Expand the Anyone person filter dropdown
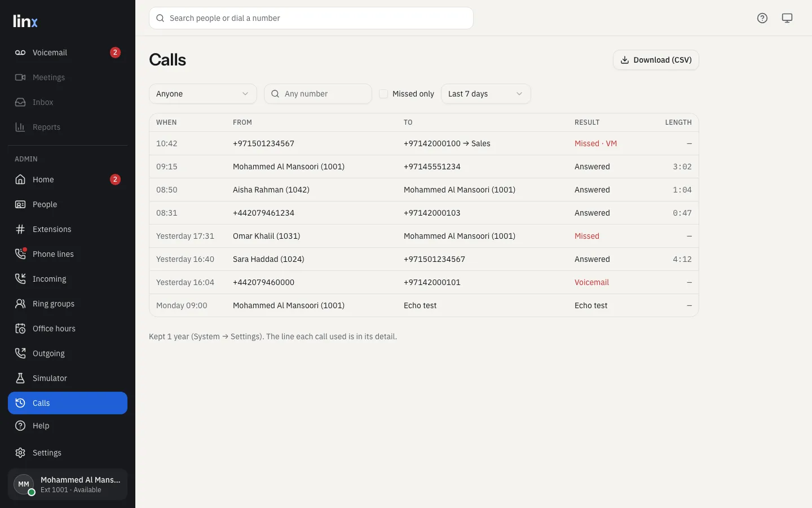The image size is (812, 508). click(x=203, y=94)
